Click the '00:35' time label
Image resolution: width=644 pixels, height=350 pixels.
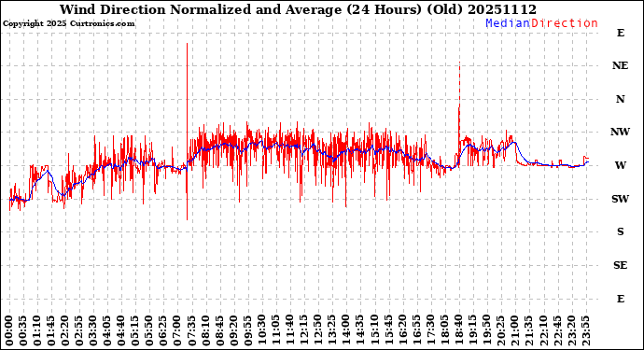23,331
